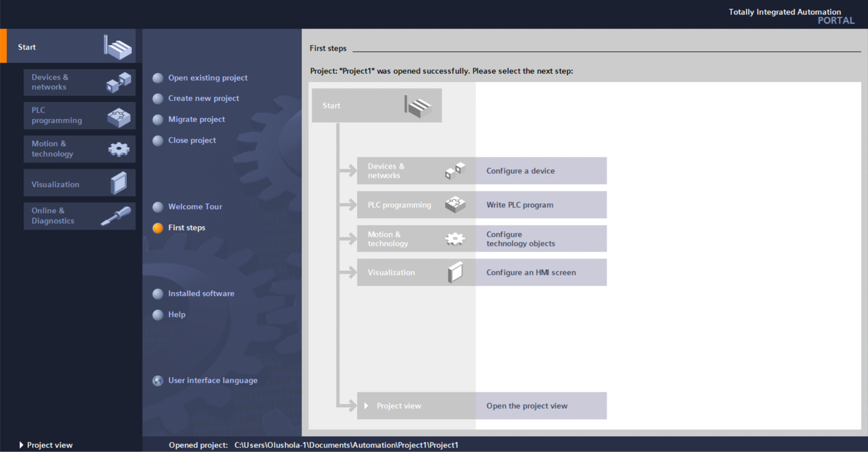Click Configure an HMI screen
868x452 pixels.
click(541, 273)
